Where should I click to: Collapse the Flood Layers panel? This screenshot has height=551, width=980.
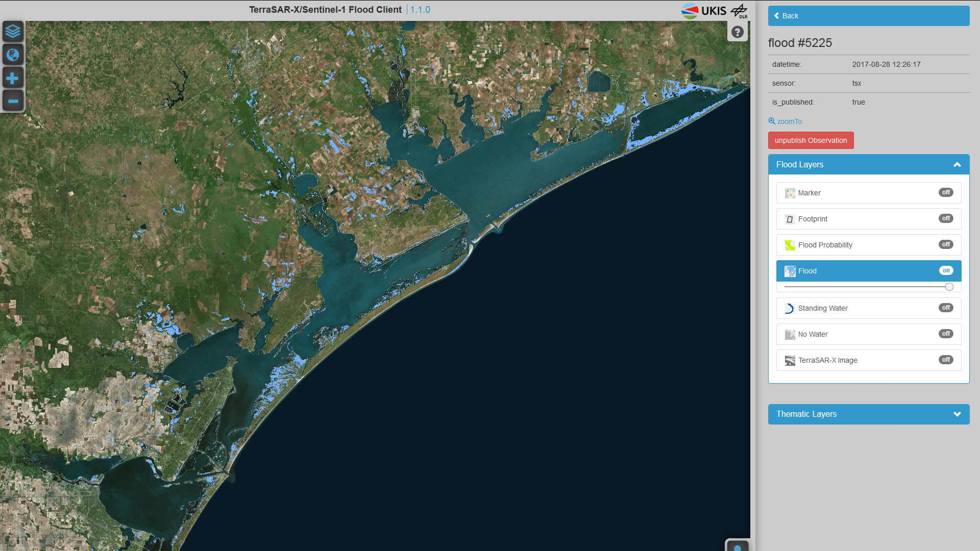pos(957,165)
